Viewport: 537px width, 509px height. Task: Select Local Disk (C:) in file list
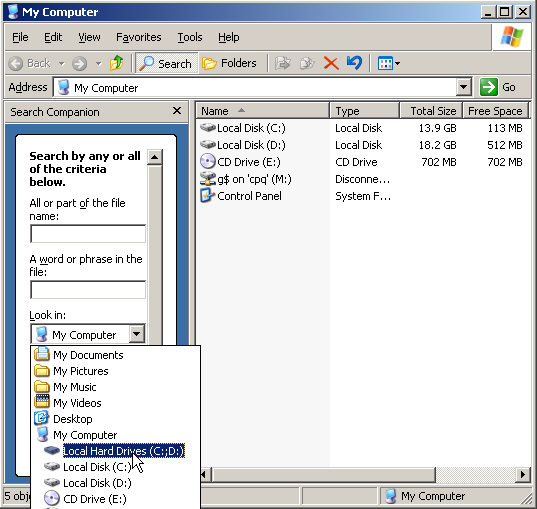click(x=242, y=128)
